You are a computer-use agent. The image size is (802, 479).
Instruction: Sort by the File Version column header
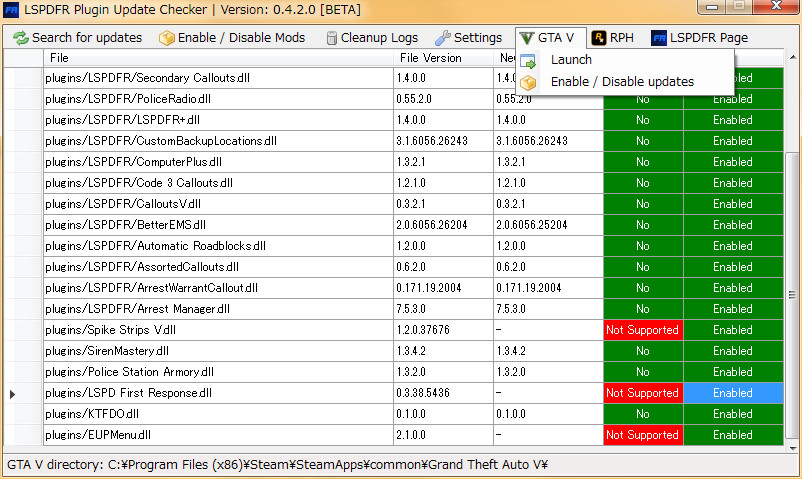[443, 58]
